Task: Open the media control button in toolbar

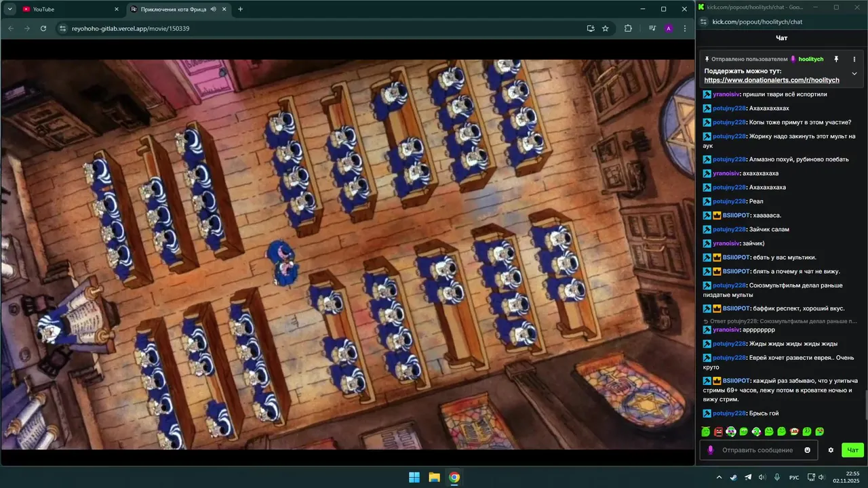Action: click(652, 28)
